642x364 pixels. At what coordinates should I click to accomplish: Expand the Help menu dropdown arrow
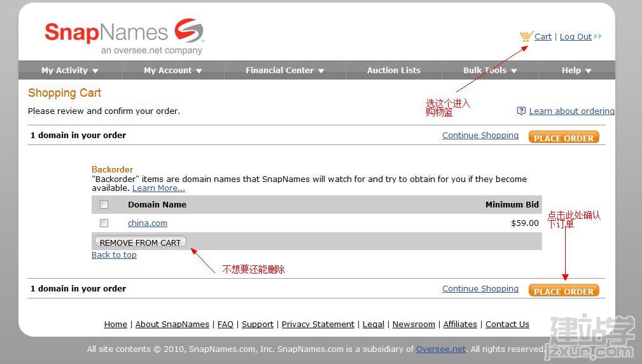[589, 71]
